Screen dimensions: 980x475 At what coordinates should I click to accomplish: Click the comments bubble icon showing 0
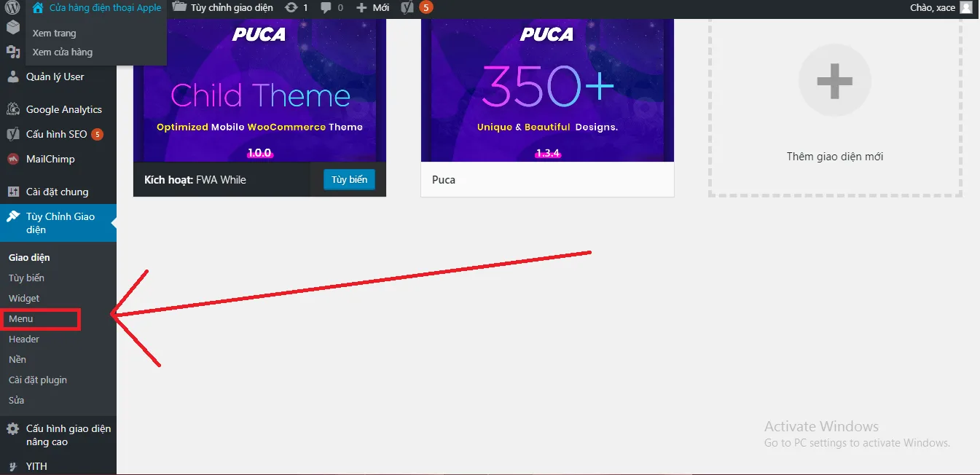click(326, 8)
